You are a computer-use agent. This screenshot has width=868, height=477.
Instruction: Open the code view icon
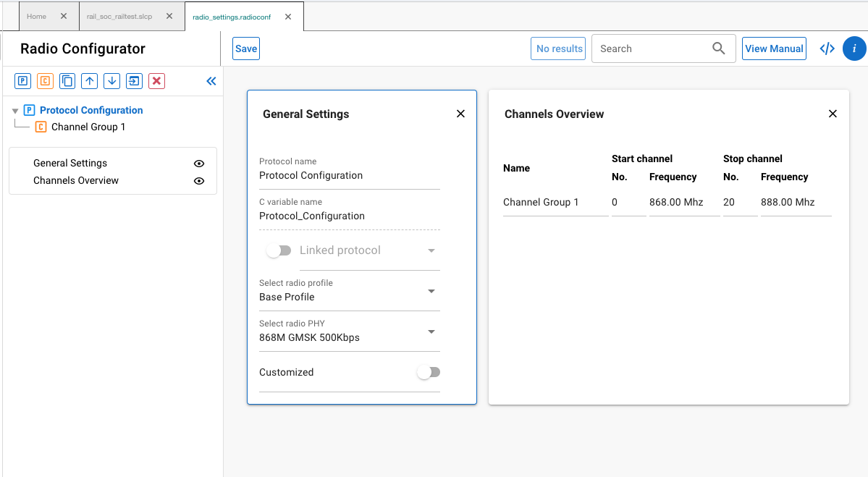pos(827,48)
